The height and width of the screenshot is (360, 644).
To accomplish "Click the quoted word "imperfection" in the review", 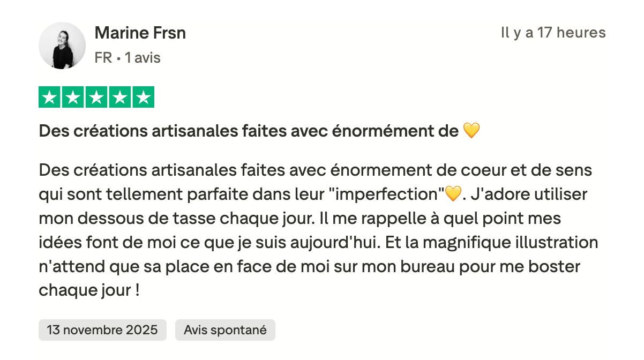I will coord(390,194).
